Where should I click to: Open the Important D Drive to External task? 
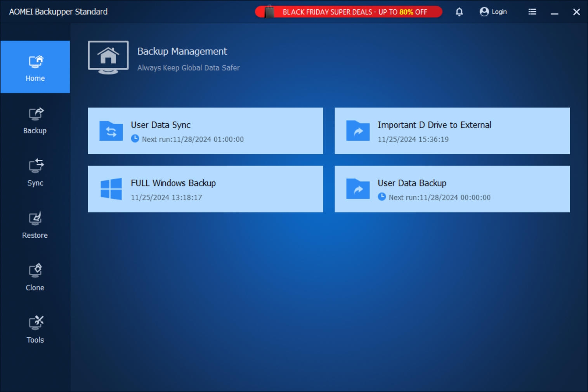(x=452, y=131)
